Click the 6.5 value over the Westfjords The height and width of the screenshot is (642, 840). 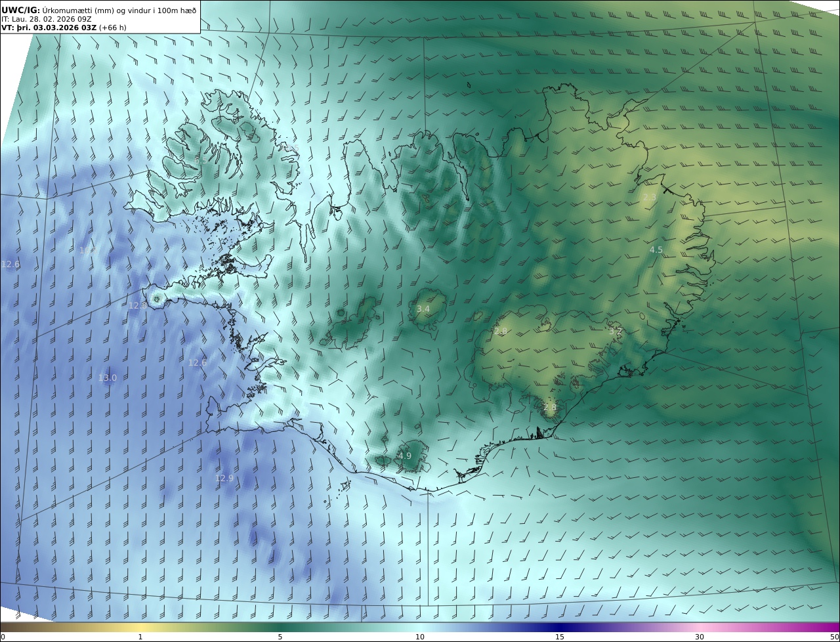[201, 160]
